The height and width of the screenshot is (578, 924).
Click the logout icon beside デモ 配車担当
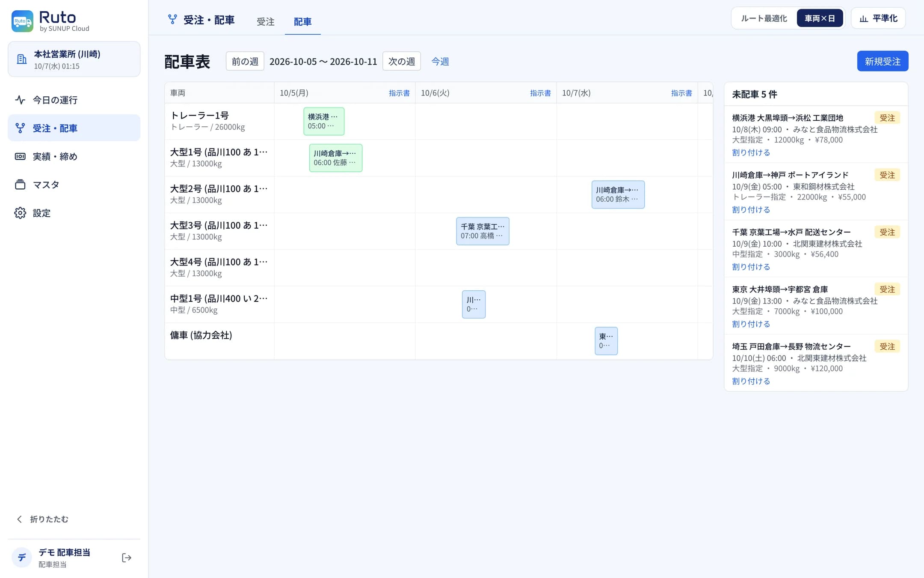pos(127,557)
